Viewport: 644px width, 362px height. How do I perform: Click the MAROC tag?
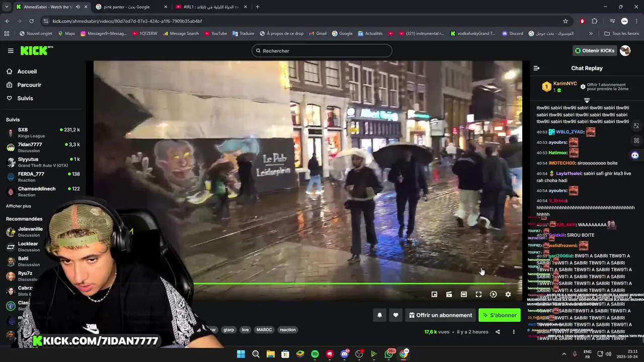tap(264, 330)
